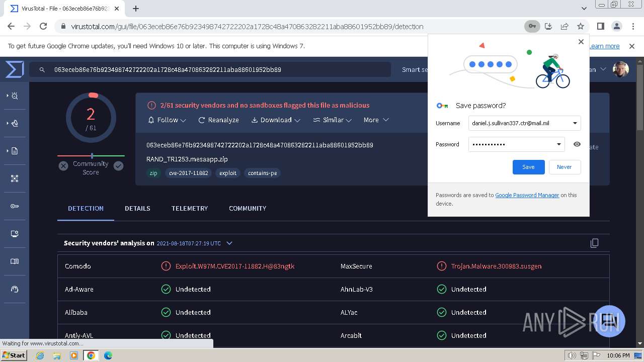Open Microsoft Edge from the taskbar
The height and width of the screenshot is (362, 644).
[x=108, y=355]
